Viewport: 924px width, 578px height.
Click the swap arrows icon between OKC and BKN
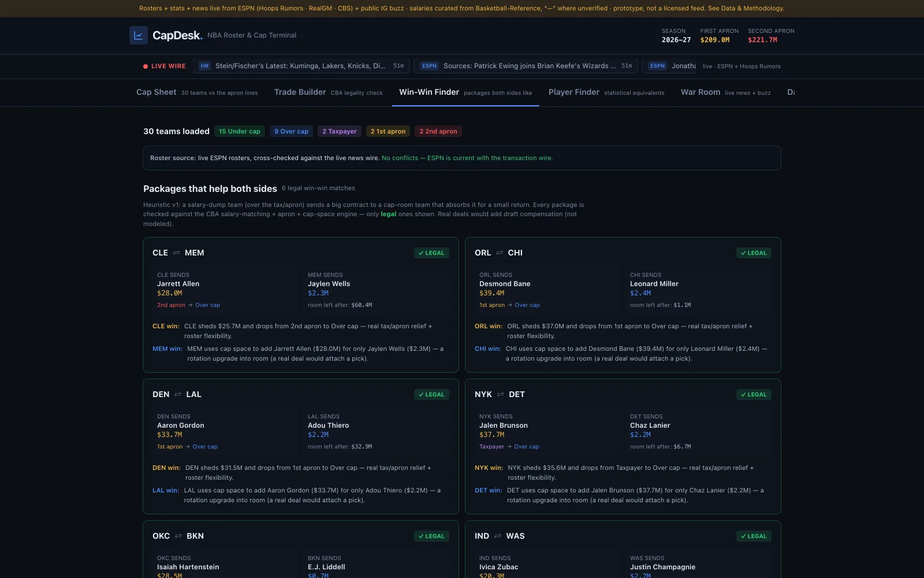pyautogui.click(x=178, y=536)
